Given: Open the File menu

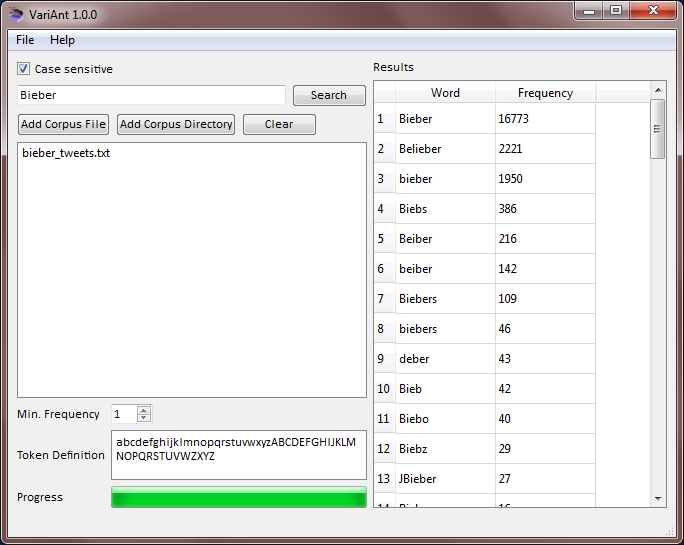Looking at the screenshot, I should [25, 40].
